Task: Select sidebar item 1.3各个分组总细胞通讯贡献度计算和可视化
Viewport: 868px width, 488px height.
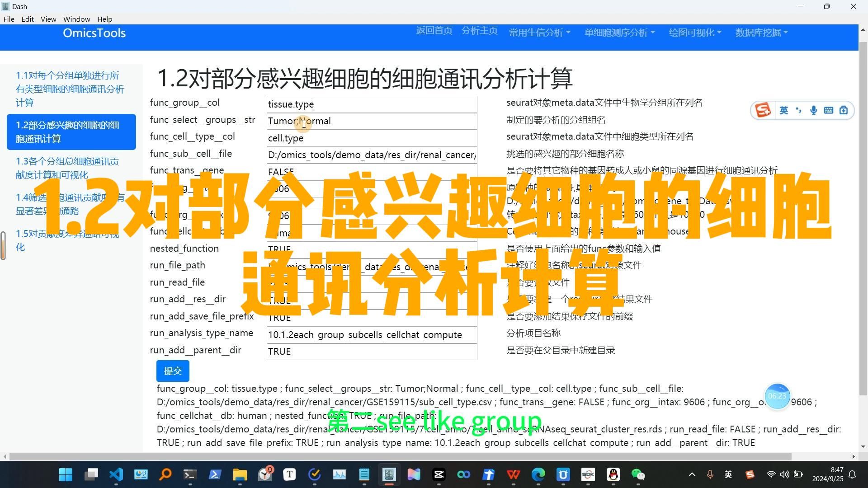Action: pos(68,168)
